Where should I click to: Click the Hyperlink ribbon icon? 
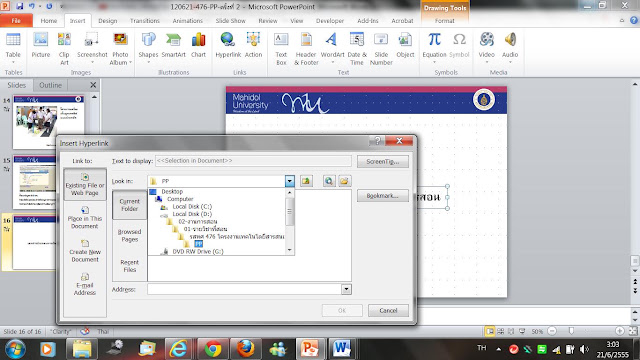tap(228, 46)
